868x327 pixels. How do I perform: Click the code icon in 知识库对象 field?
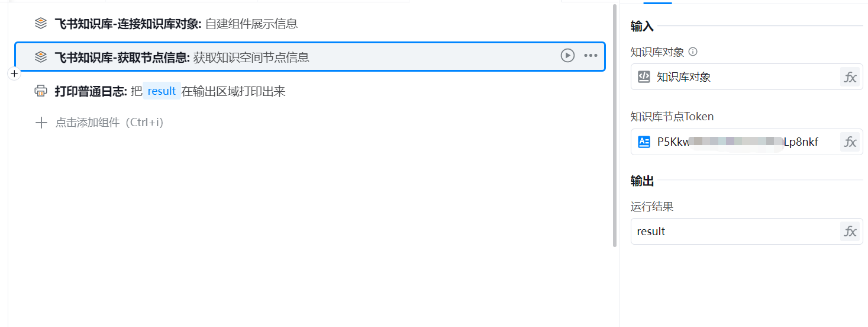tap(644, 77)
